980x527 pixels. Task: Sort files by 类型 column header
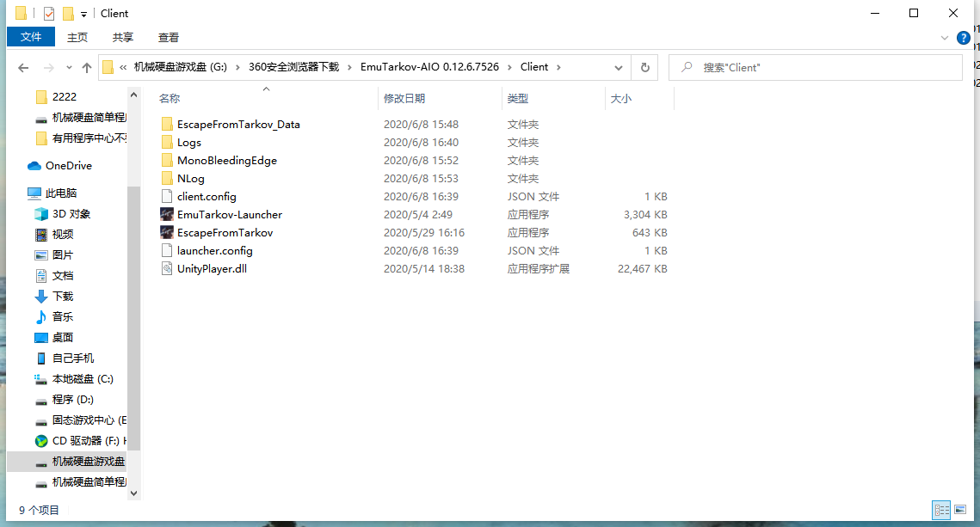pos(518,99)
